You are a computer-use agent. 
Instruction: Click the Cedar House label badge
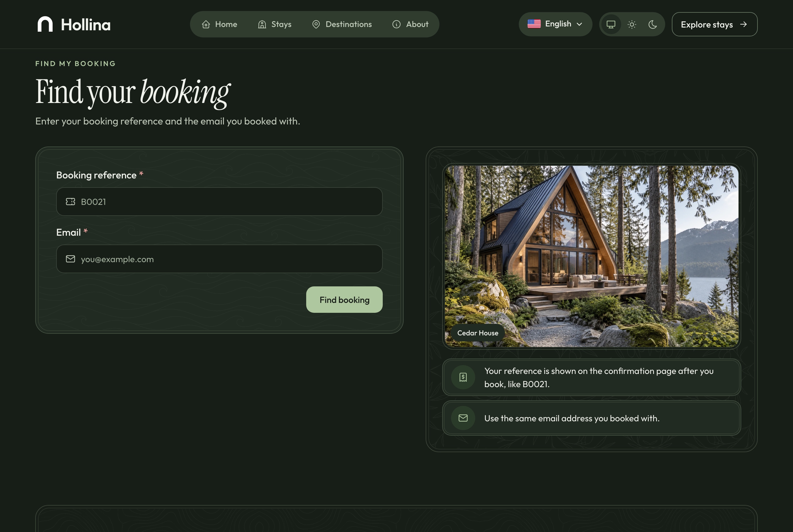[477, 333]
